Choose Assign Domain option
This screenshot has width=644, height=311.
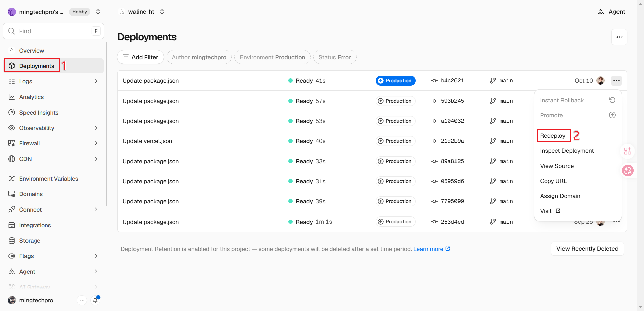pos(560,196)
